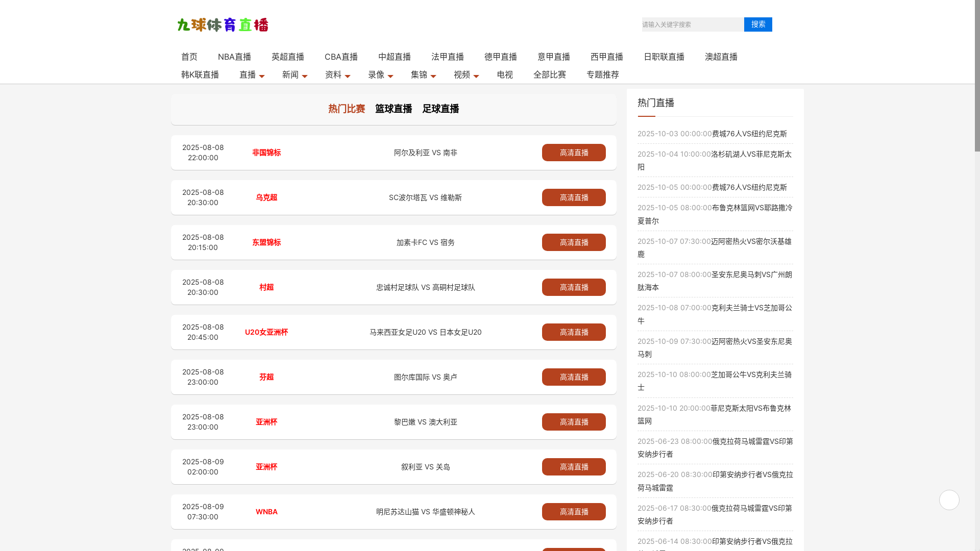Click the 九球体育直播 site logo
980x551 pixels.
pos(223,24)
